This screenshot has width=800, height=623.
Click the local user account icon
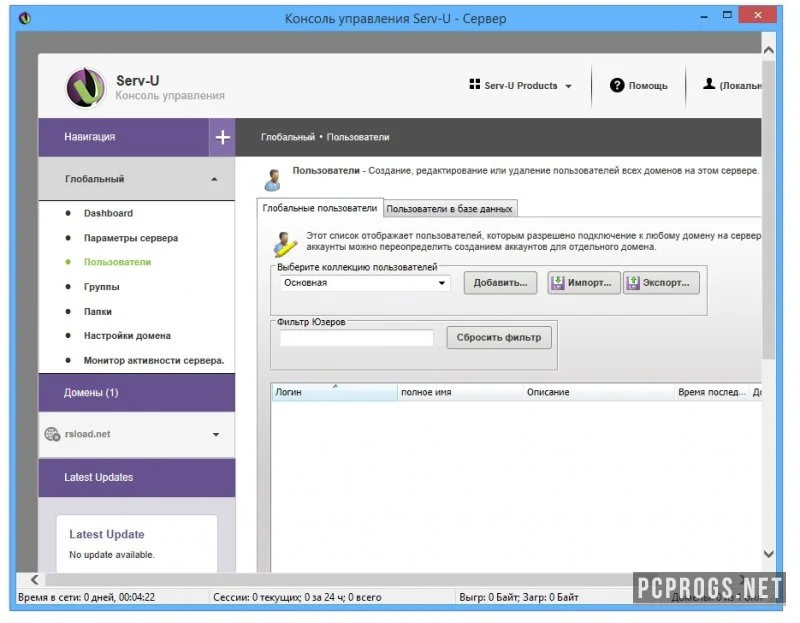tap(709, 84)
